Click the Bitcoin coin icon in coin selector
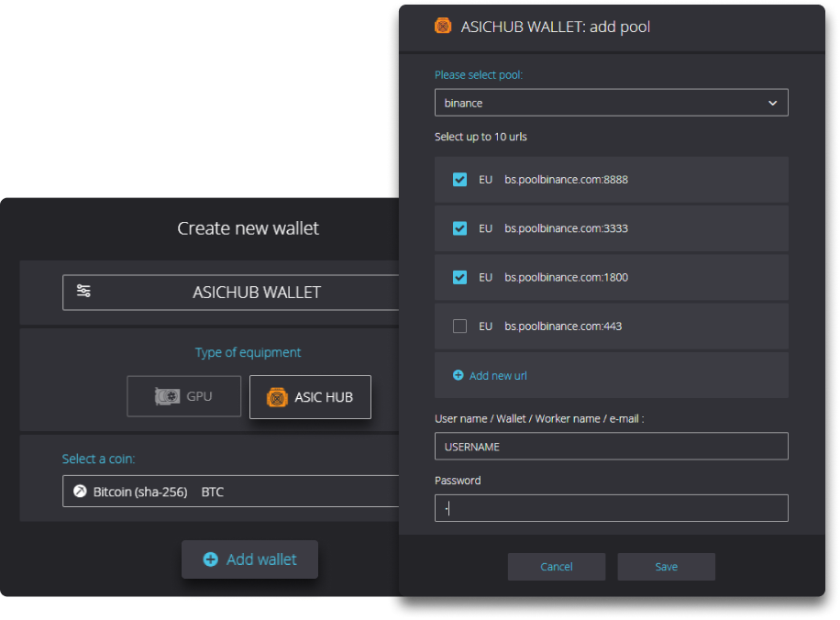The height and width of the screenshot is (620, 840). pyautogui.click(x=80, y=491)
